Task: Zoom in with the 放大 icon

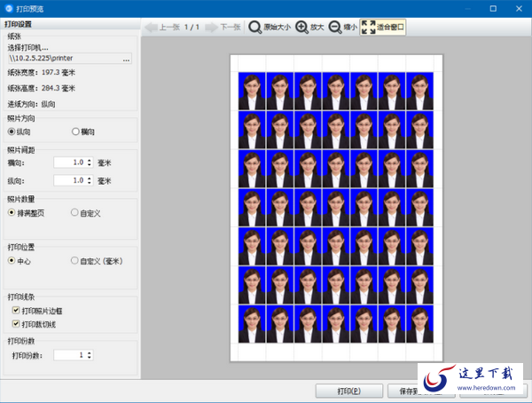Action: pyautogui.click(x=302, y=28)
